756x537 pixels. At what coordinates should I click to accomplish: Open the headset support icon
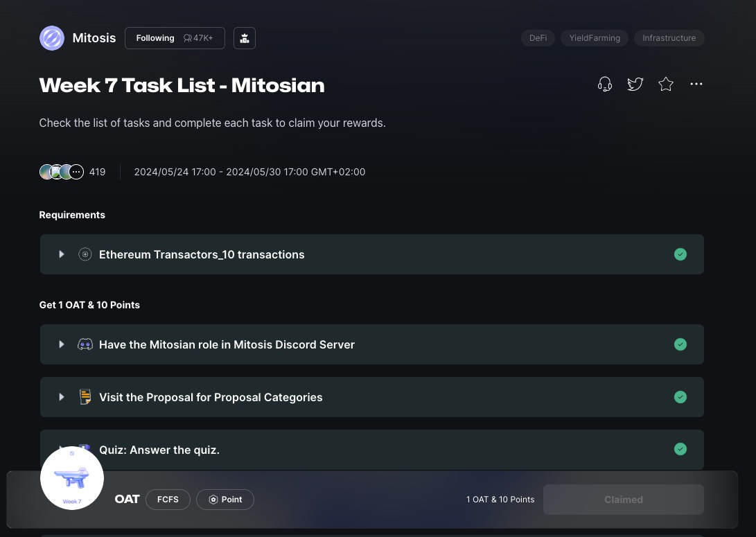click(x=605, y=85)
